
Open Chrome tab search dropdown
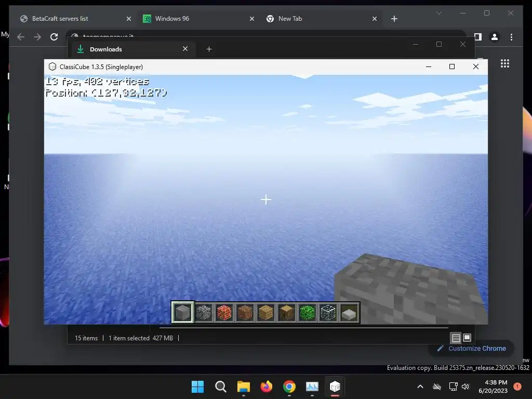(438, 13)
